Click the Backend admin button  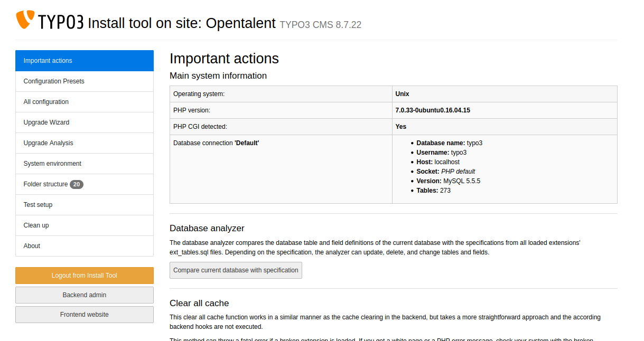pyautogui.click(x=85, y=295)
